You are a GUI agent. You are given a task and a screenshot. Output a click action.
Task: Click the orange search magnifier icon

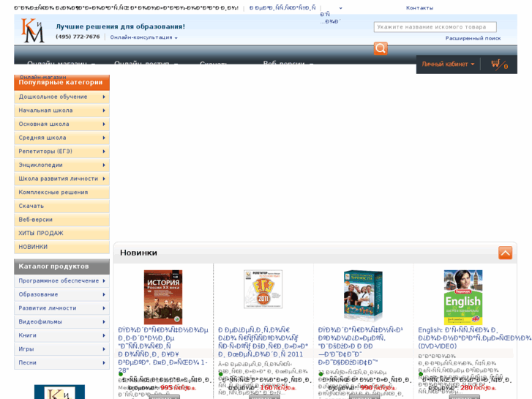tap(381, 48)
